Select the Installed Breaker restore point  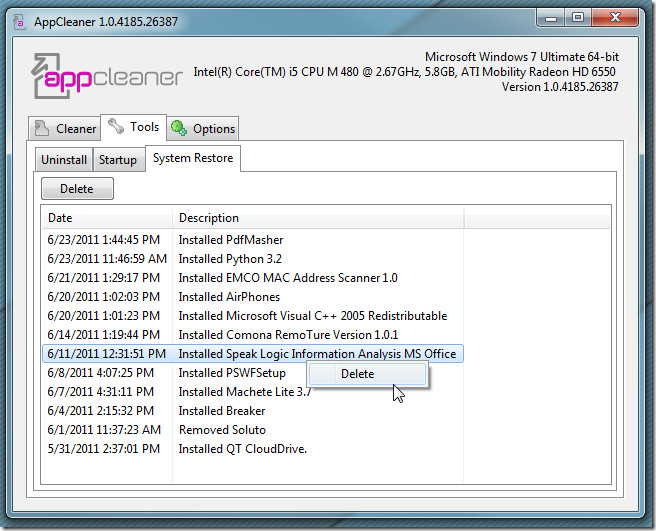coord(253,411)
